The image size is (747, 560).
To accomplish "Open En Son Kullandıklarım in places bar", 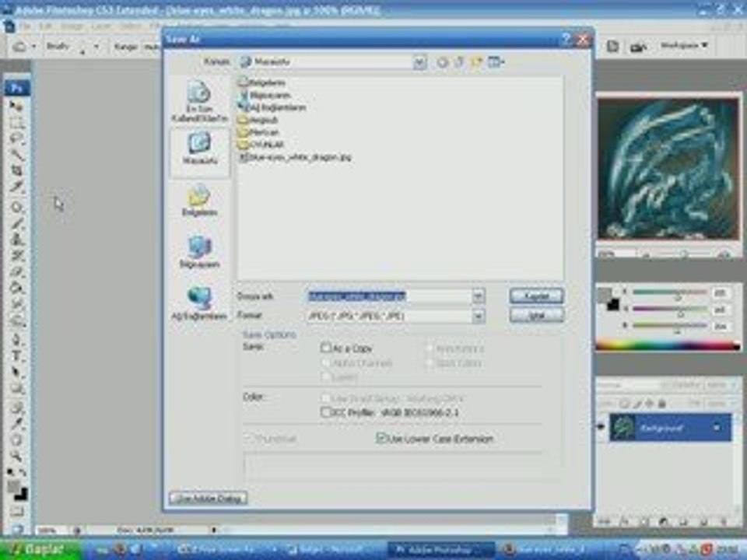I will [x=199, y=101].
